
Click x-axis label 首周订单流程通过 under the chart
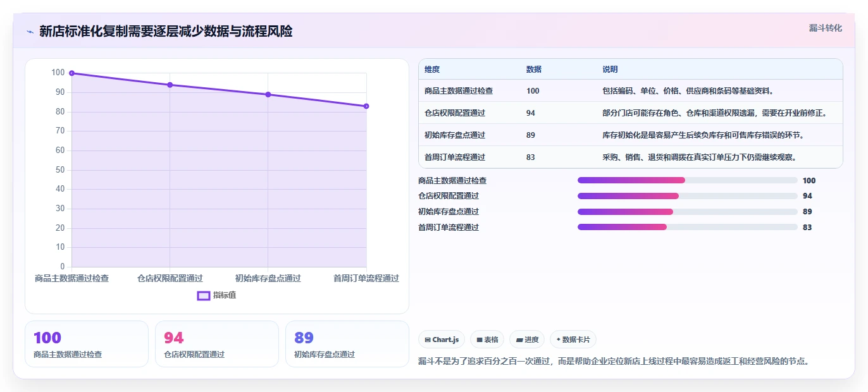pyautogui.click(x=366, y=278)
